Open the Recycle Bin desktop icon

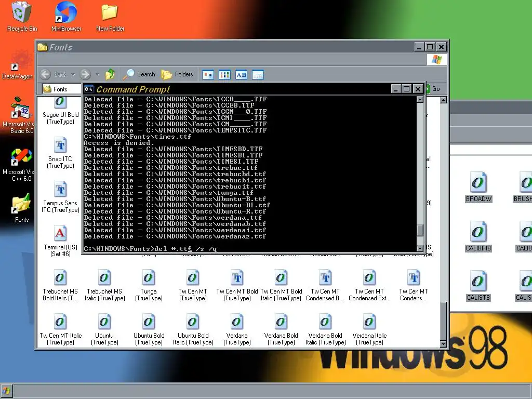pyautogui.click(x=22, y=16)
